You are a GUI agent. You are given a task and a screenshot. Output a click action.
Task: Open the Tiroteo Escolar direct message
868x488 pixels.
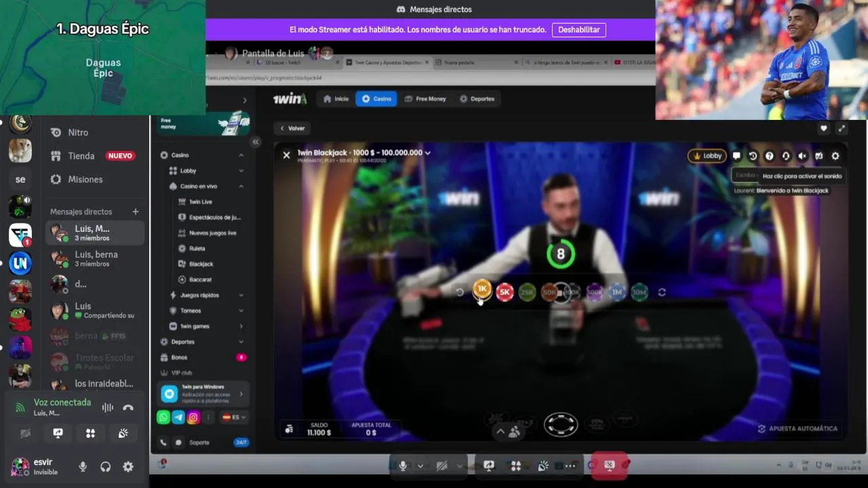[x=95, y=361]
